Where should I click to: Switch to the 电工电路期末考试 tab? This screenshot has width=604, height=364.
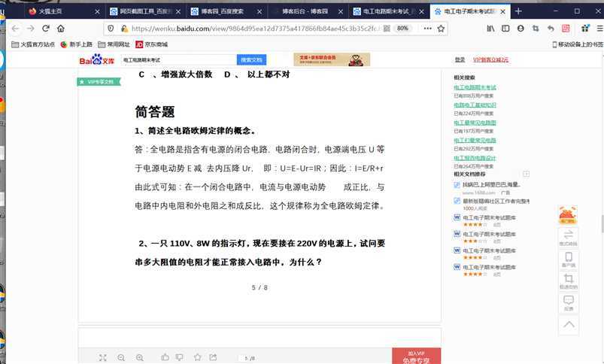[388, 11]
